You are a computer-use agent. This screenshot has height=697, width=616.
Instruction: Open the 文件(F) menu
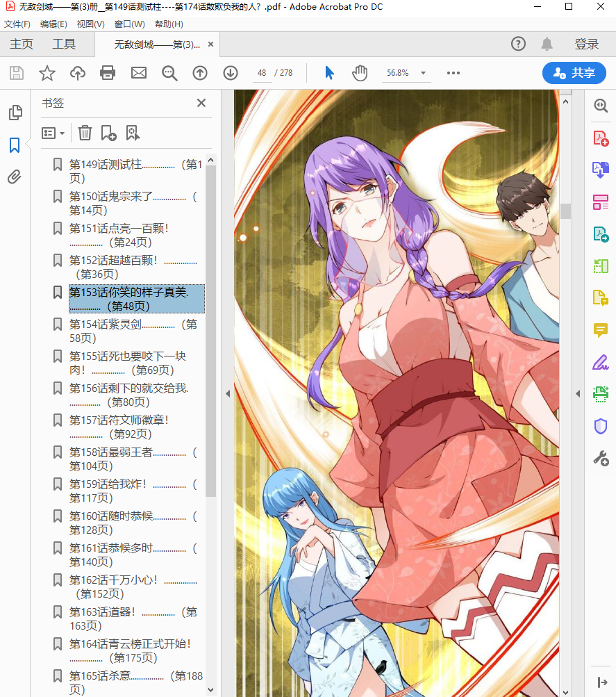click(17, 24)
